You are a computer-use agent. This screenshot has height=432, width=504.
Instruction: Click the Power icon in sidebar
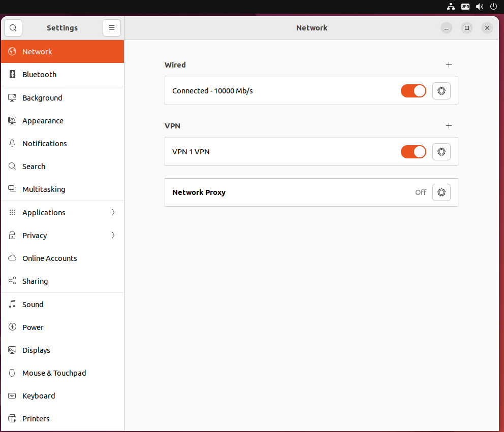tap(12, 327)
